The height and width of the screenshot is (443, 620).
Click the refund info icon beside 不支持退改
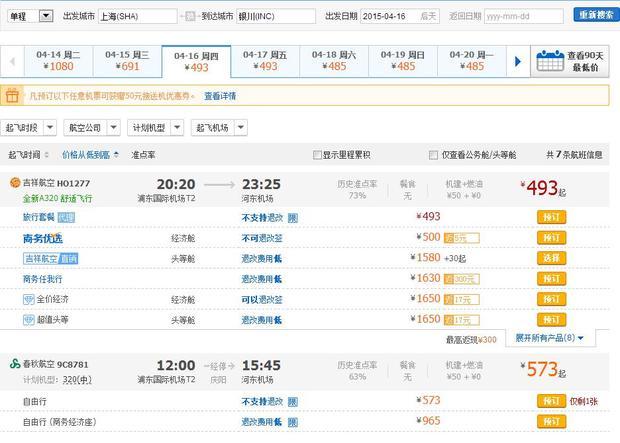click(x=292, y=217)
